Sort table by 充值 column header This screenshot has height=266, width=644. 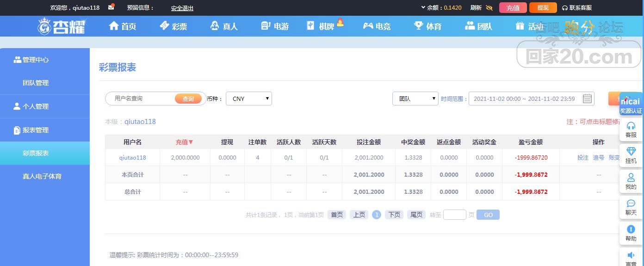click(184, 142)
